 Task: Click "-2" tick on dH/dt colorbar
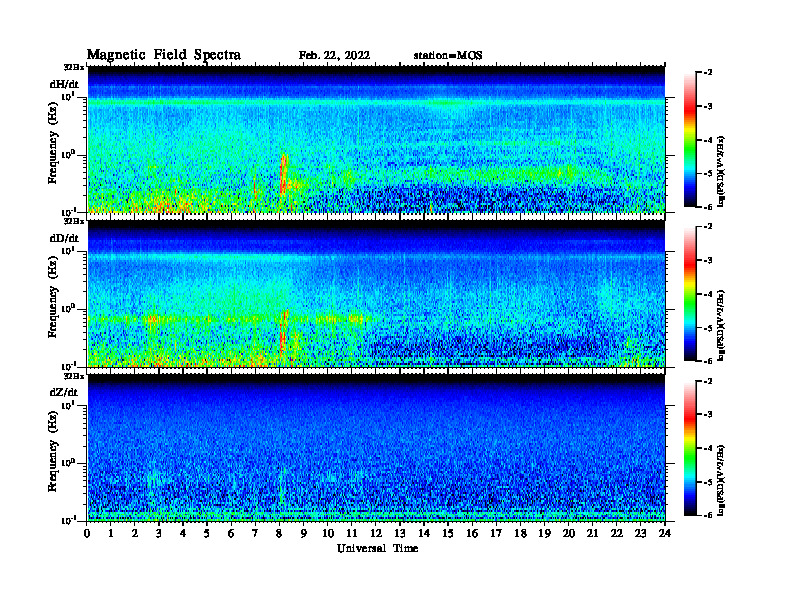coord(708,73)
